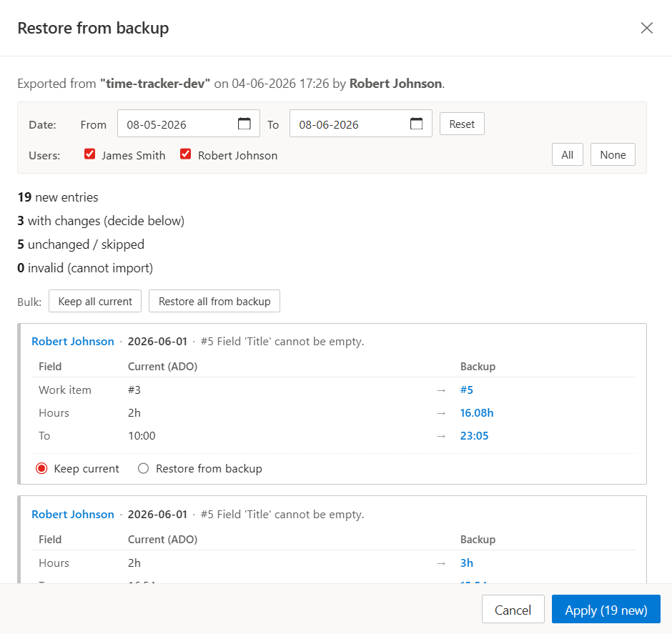Viewport: 672px width, 634px height.
Task: Click Keep all current bulk button
Action: [95, 301]
